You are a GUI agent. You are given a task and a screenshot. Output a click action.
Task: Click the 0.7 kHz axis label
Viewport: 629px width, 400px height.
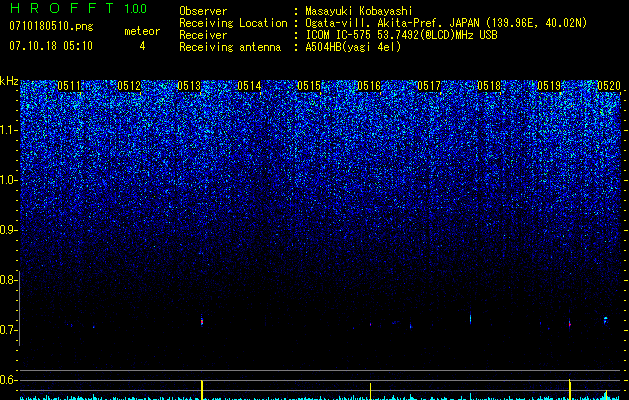7,330
